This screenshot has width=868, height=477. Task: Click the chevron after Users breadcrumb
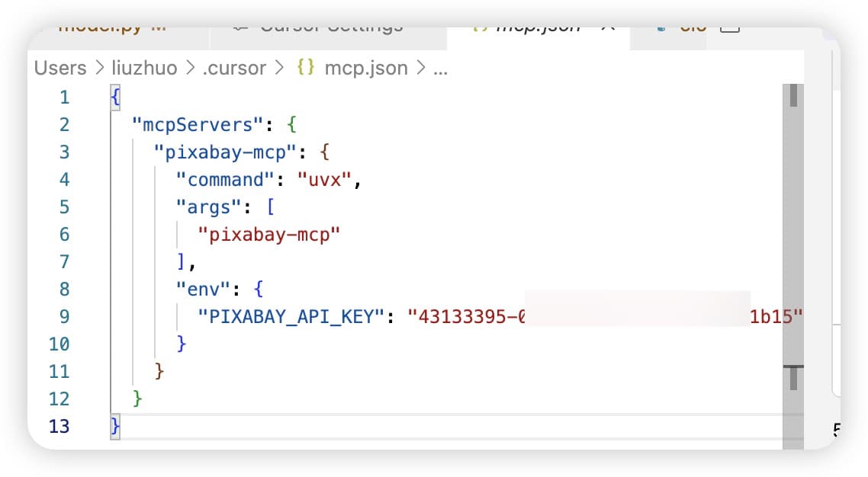point(100,67)
